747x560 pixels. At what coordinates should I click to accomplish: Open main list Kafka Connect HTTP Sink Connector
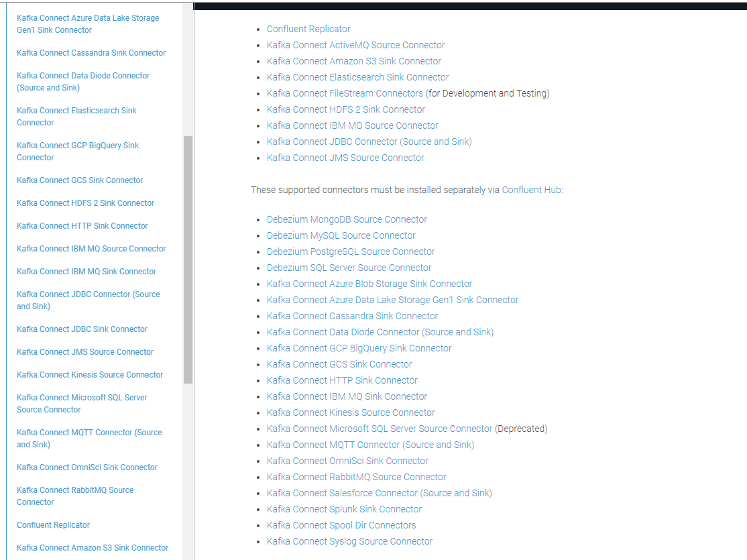342,381
